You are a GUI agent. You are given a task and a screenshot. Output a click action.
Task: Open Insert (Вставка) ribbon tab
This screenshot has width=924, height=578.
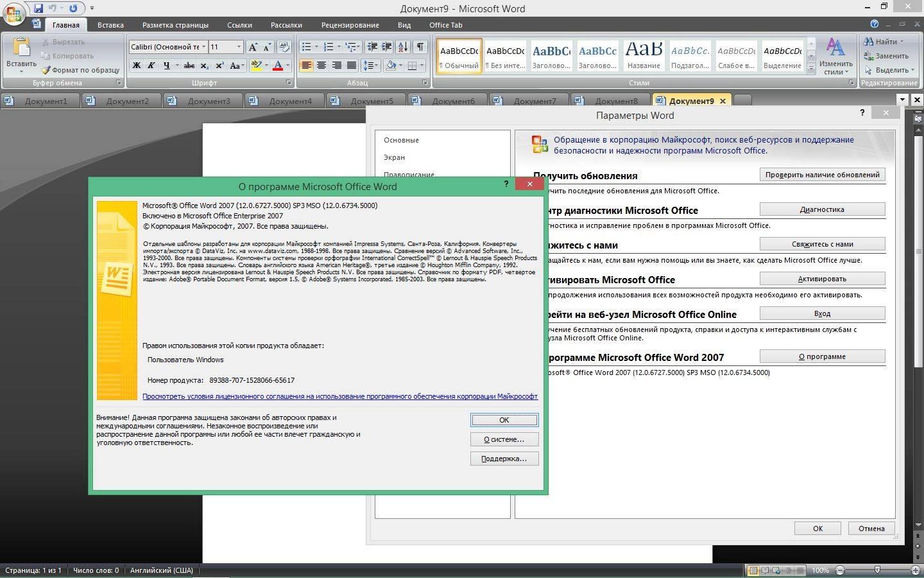click(x=110, y=25)
